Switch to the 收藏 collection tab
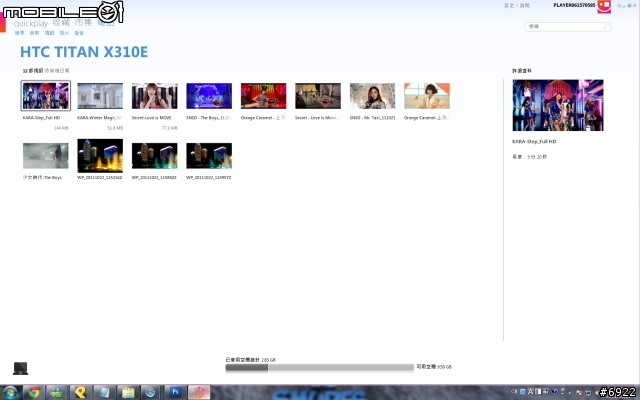 click(x=61, y=22)
